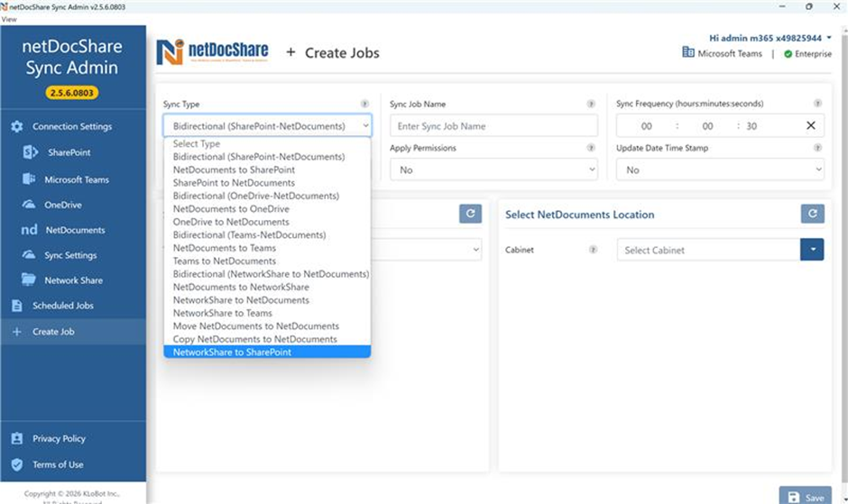Click the Terms of Use shield icon
This screenshot has width=848, height=504.
(x=17, y=464)
